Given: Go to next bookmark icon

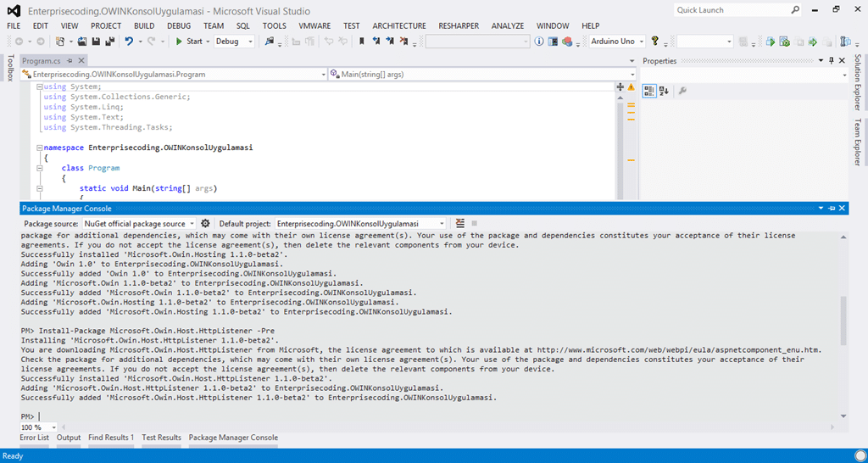Looking at the screenshot, I should click(390, 42).
